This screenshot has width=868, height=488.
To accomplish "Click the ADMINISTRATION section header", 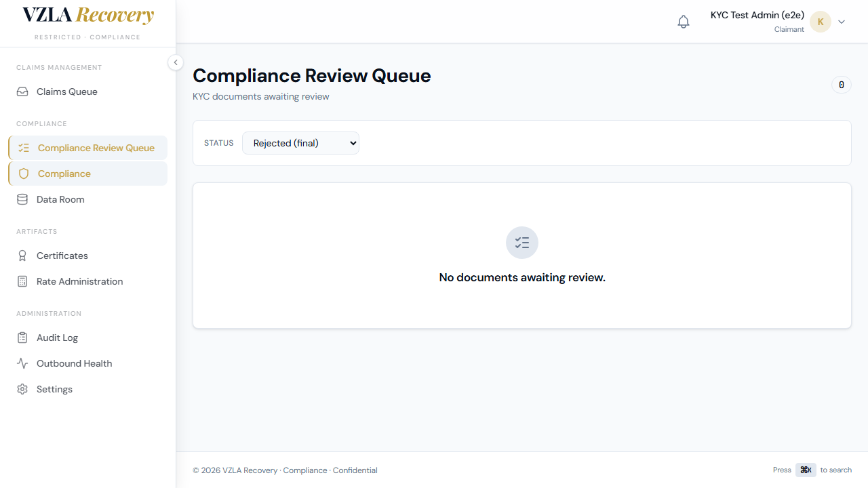I will 49,314.
